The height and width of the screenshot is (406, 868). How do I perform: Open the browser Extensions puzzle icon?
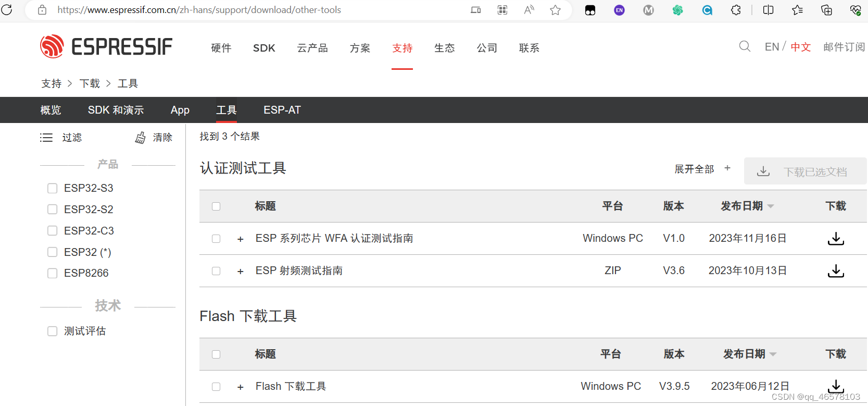pyautogui.click(x=736, y=10)
